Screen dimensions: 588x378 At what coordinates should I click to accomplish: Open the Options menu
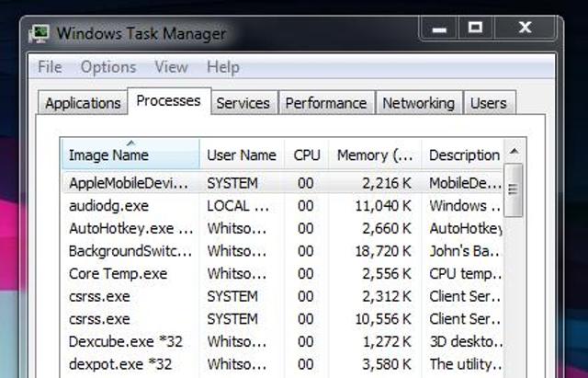point(108,67)
